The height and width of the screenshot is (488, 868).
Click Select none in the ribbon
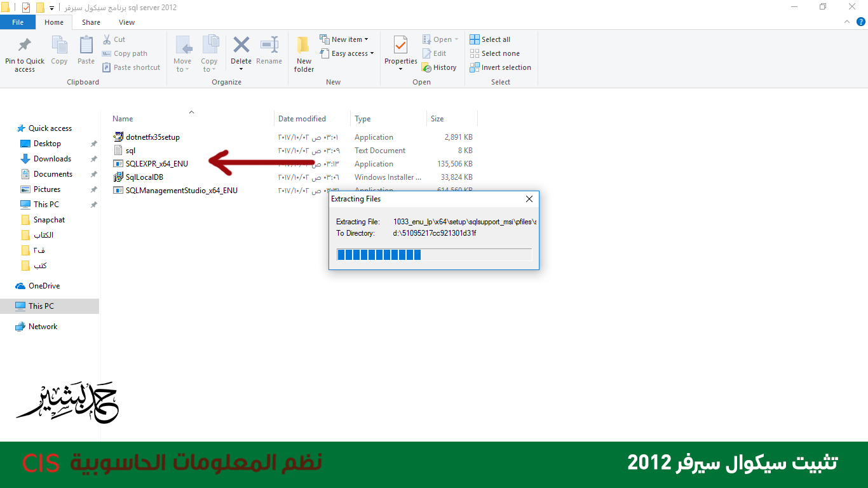(494, 53)
